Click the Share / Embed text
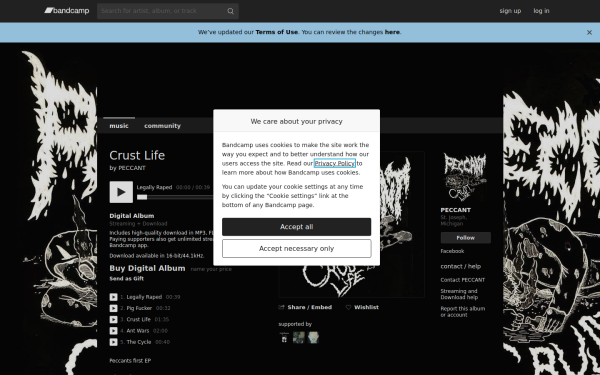The height and width of the screenshot is (375, 600). 310,307
